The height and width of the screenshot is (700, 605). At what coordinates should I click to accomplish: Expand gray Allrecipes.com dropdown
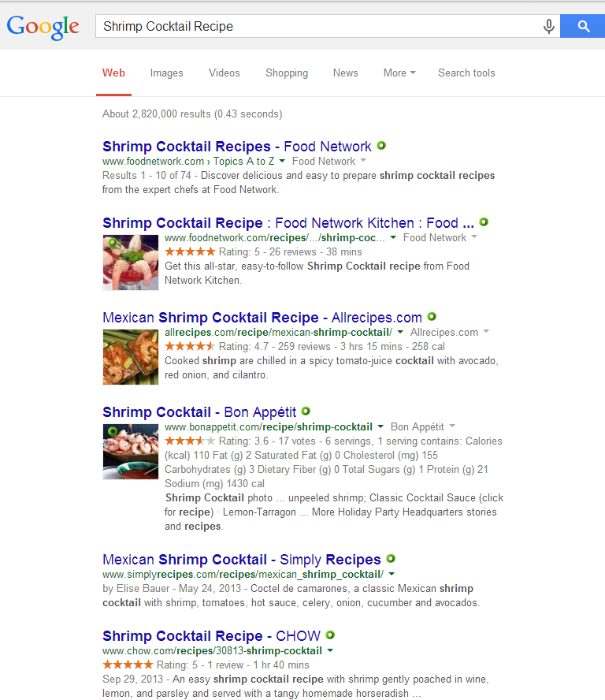pyautogui.click(x=486, y=332)
